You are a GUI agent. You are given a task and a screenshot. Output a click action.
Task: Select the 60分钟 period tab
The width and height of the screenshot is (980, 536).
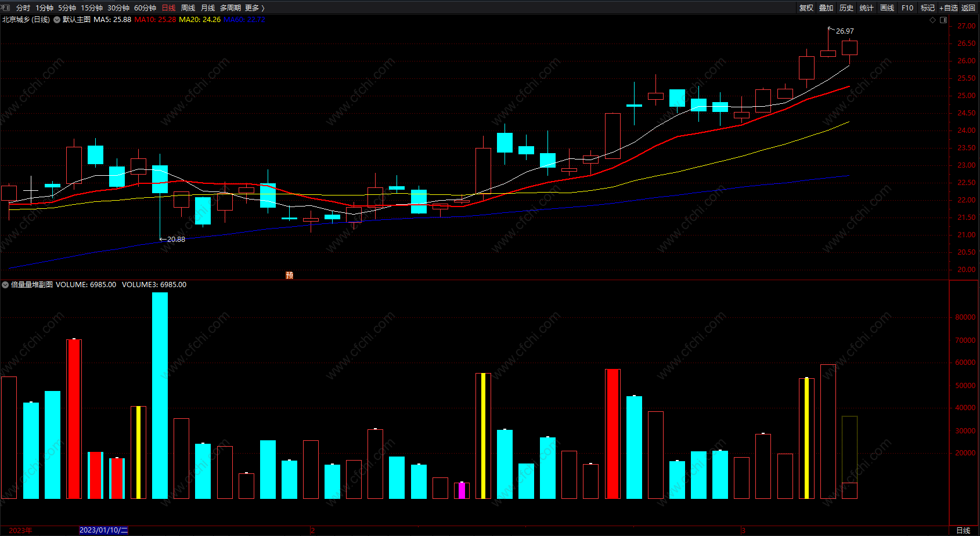[x=145, y=8]
